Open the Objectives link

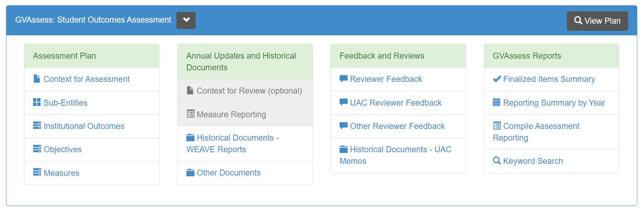(x=62, y=149)
